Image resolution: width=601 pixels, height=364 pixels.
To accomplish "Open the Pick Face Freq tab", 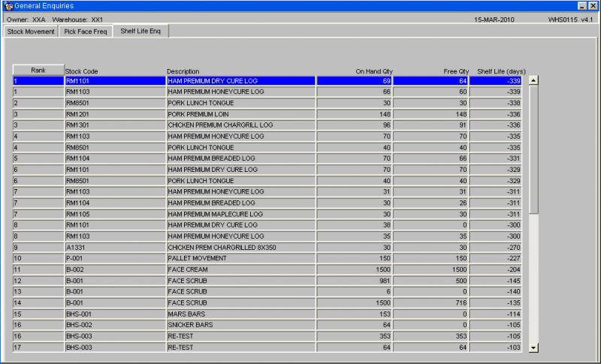I will click(86, 32).
